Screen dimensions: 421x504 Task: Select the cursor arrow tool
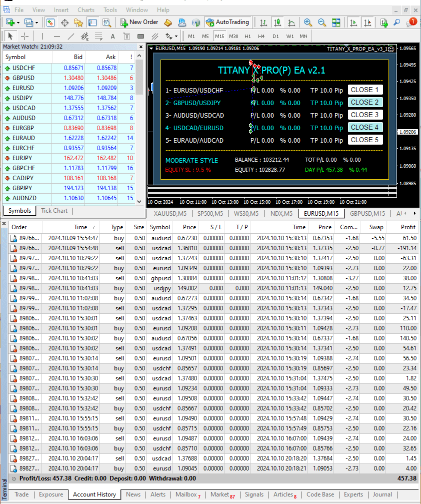click(10, 36)
